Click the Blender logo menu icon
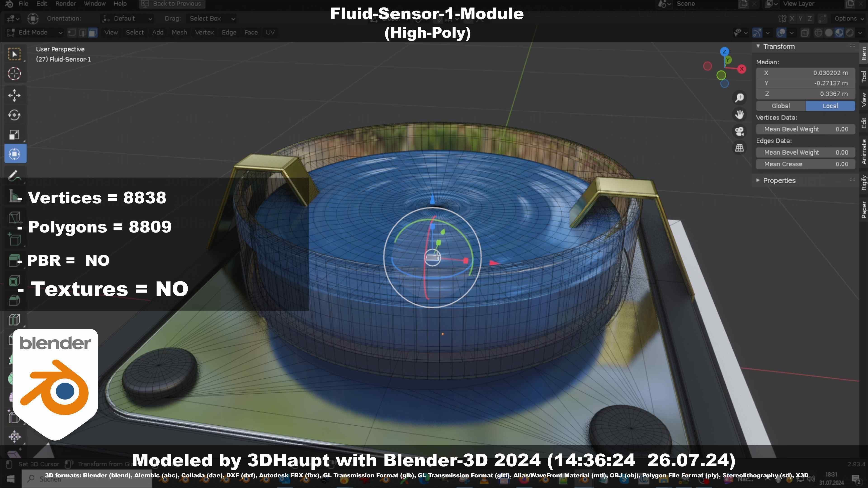The height and width of the screenshot is (488, 868). [x=9, y=4]
